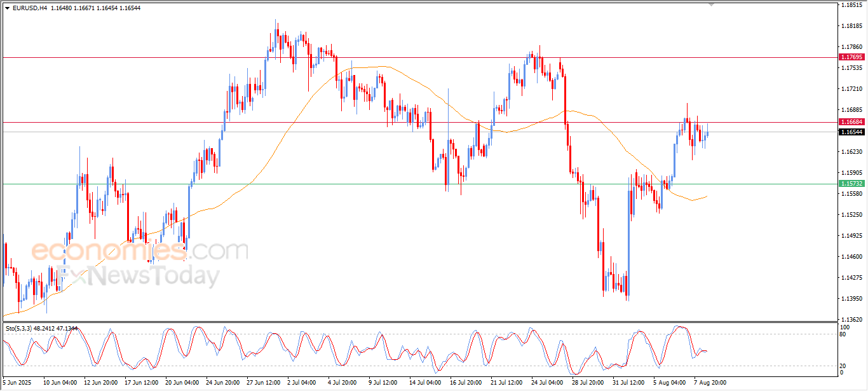Click the 1.14600 price axis value
868x391 pixels.
[851, 257]
